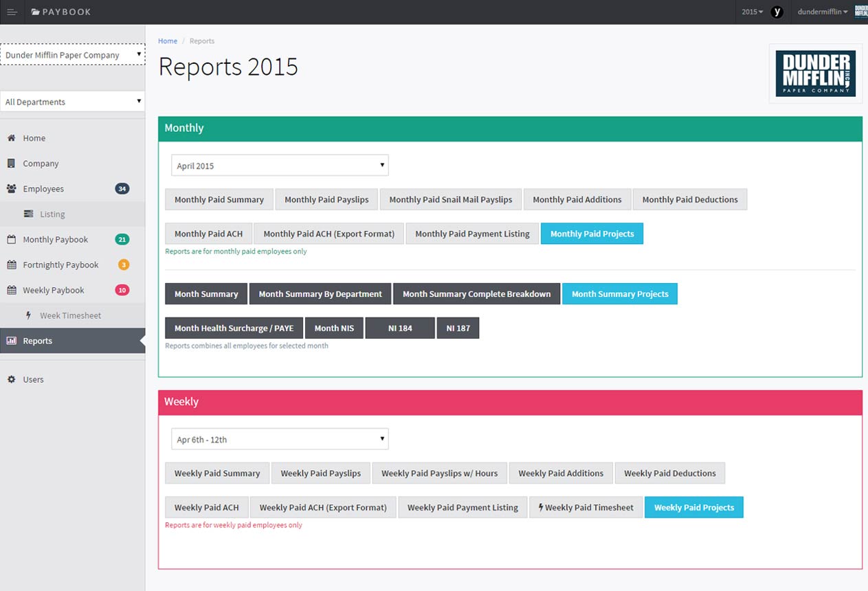This screenshot has width=868, height=591.
Task: Click the Home breadcrumb link
Action: point(168,41)
